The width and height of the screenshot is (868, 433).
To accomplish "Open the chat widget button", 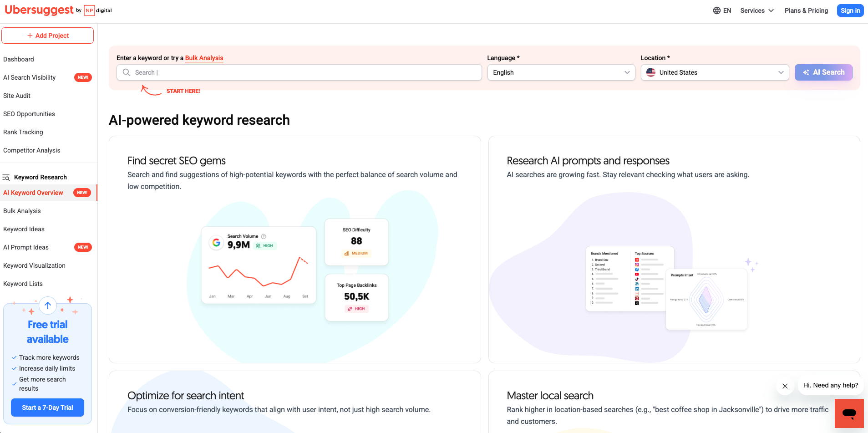I will [x=849, y=413].
